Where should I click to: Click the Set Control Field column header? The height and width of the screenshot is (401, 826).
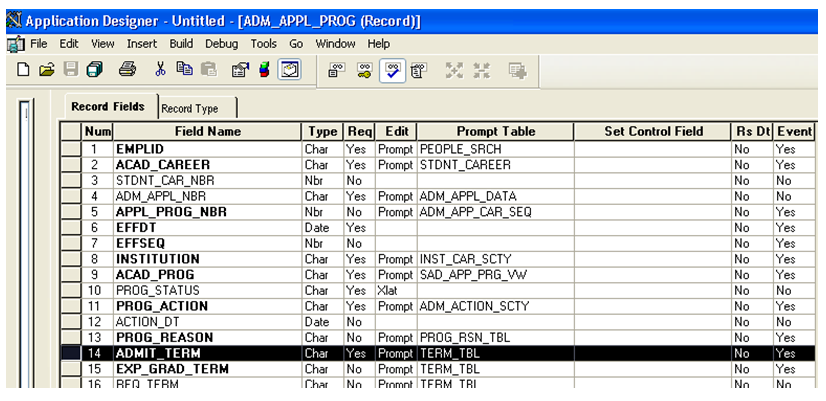click(653, 131)
